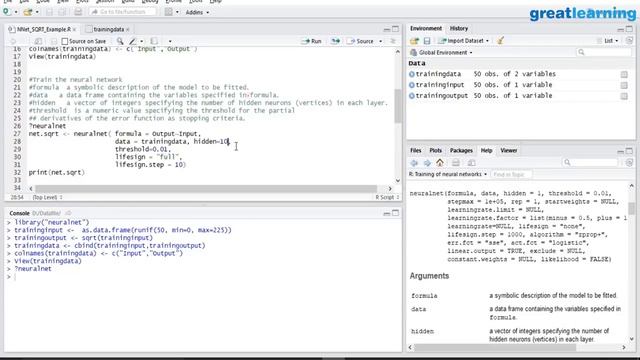Open the Global Environment dropdown

coord(441,53)
